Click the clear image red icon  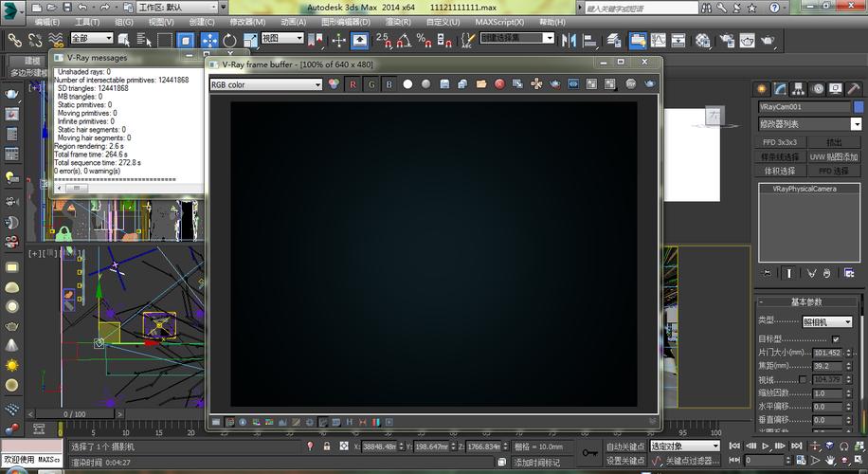pyautogui.click(x=499, y=84)
